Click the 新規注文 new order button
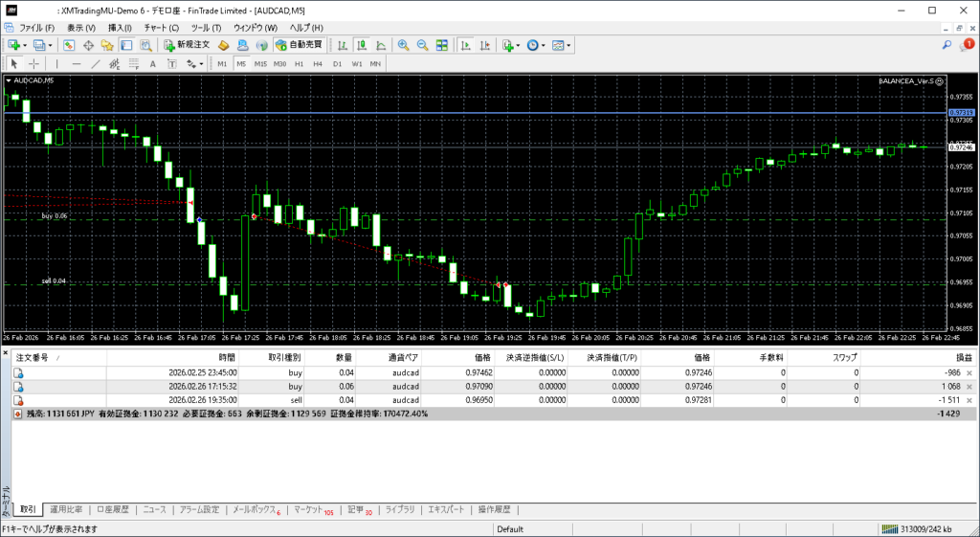 tap(180, 45)
